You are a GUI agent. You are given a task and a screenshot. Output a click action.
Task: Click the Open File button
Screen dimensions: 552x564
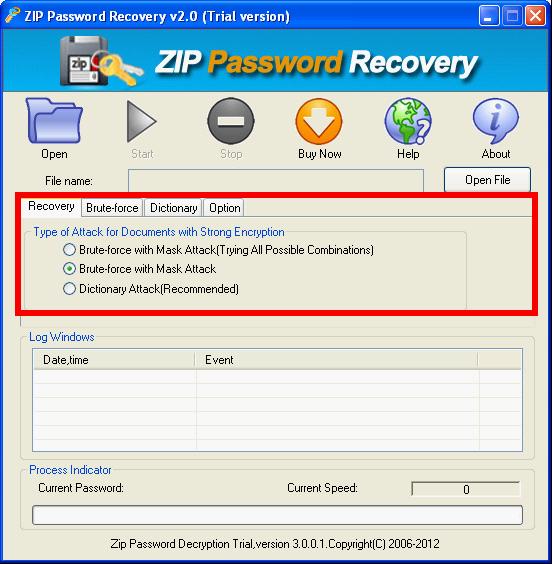tap(487, 179)
